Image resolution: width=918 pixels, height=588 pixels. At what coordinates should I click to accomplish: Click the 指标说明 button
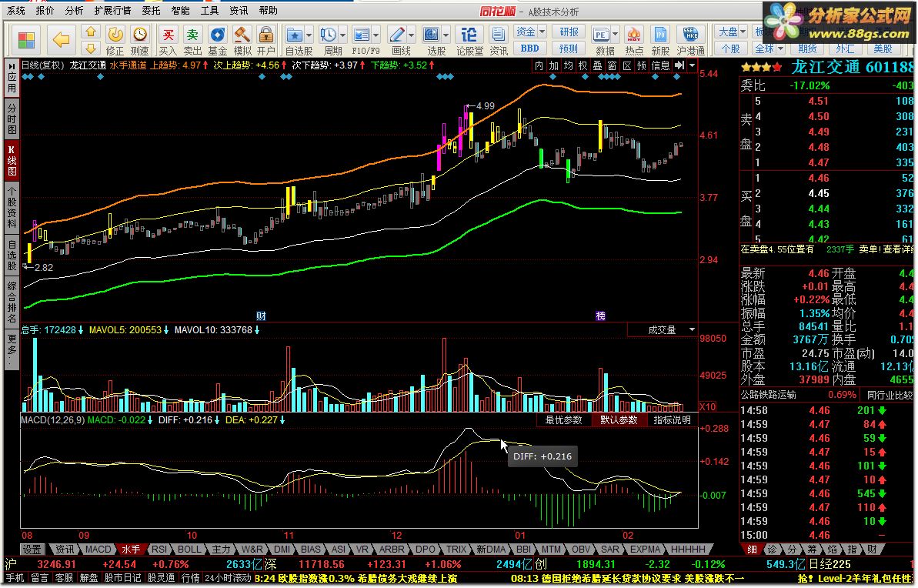(x=672, y=420)
